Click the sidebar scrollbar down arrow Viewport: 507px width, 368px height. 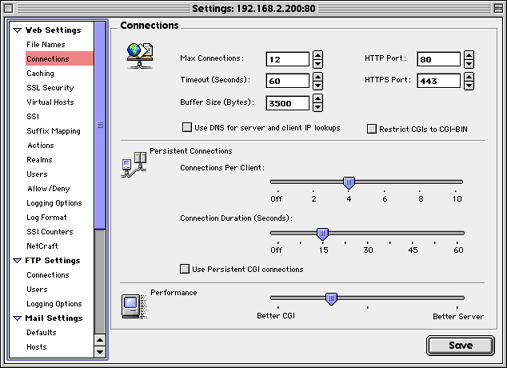tap(100, 352)
